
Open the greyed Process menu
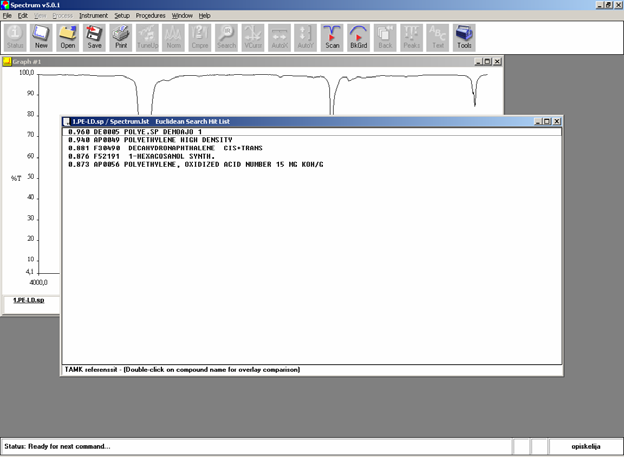(x=62, y=16)
